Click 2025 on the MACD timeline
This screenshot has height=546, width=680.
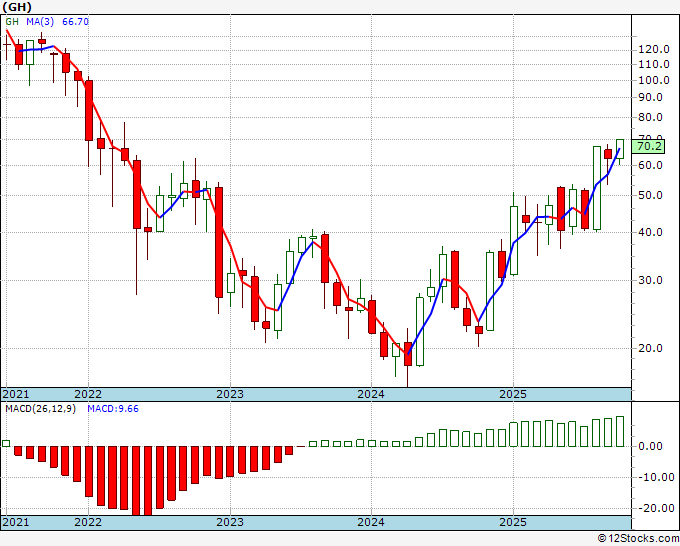(x=513, y=522)
